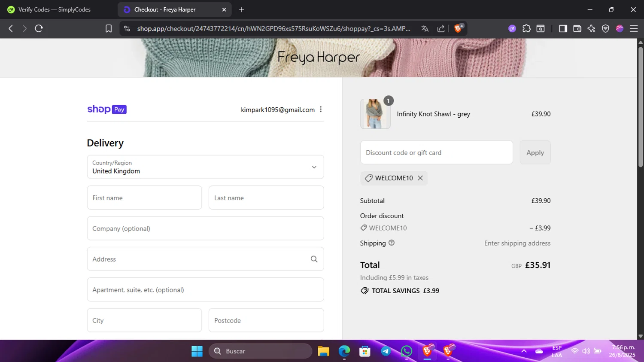Share this page icon in address bar
The height and width of the screenshot is (362, 644).
(441, 28)
